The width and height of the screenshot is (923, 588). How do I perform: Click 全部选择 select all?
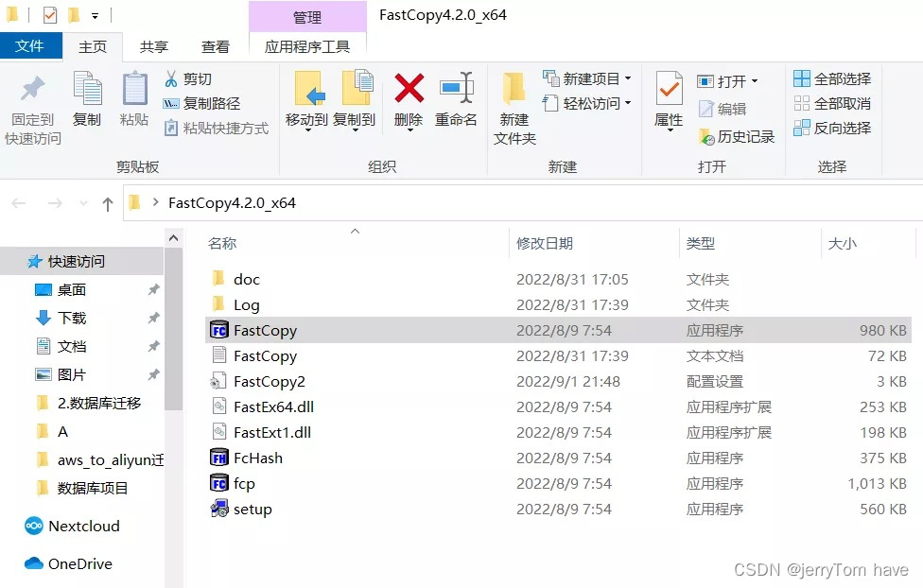pos(832,78)
